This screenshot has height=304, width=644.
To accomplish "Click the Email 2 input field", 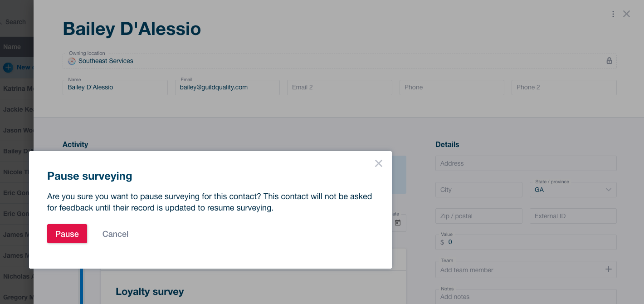I will [x=339, y=88].
